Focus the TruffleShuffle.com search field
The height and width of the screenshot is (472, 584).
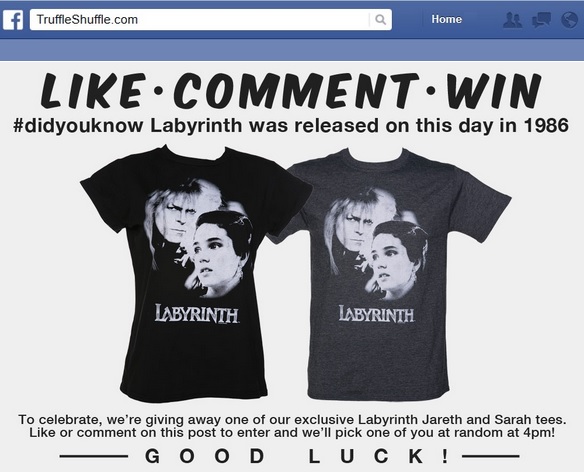point(210,19)
